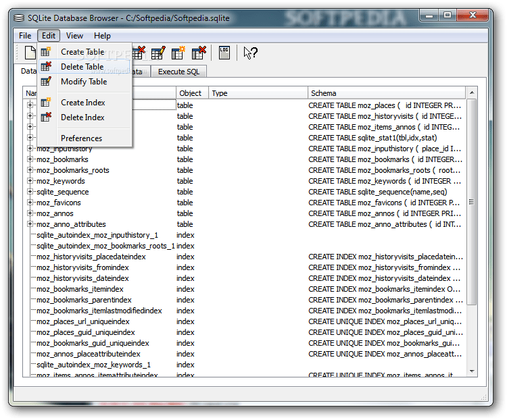
Task: Click the scrollbar up arrow
Action: click(472, 93)
